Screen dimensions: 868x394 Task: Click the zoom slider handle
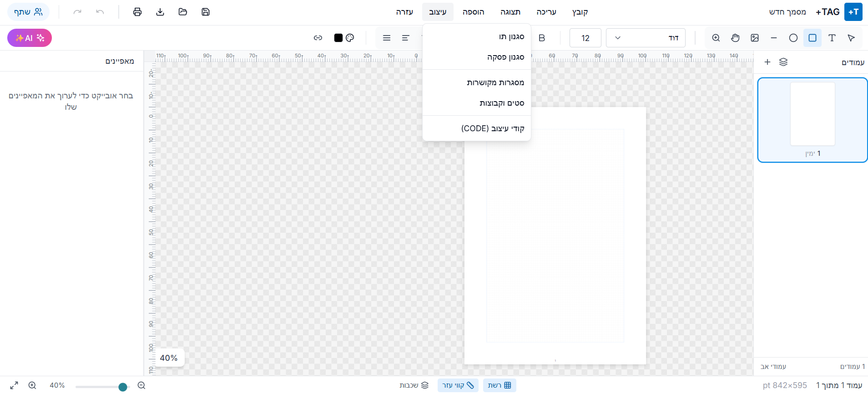(x=123, y=387)
